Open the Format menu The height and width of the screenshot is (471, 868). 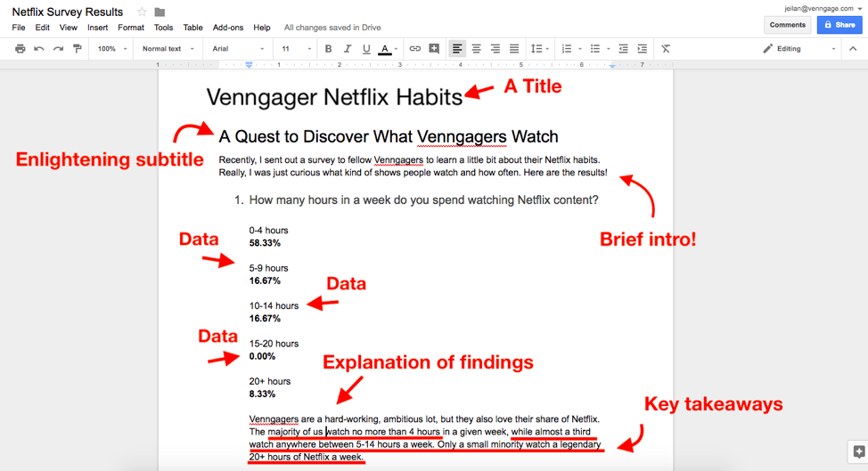131,27
